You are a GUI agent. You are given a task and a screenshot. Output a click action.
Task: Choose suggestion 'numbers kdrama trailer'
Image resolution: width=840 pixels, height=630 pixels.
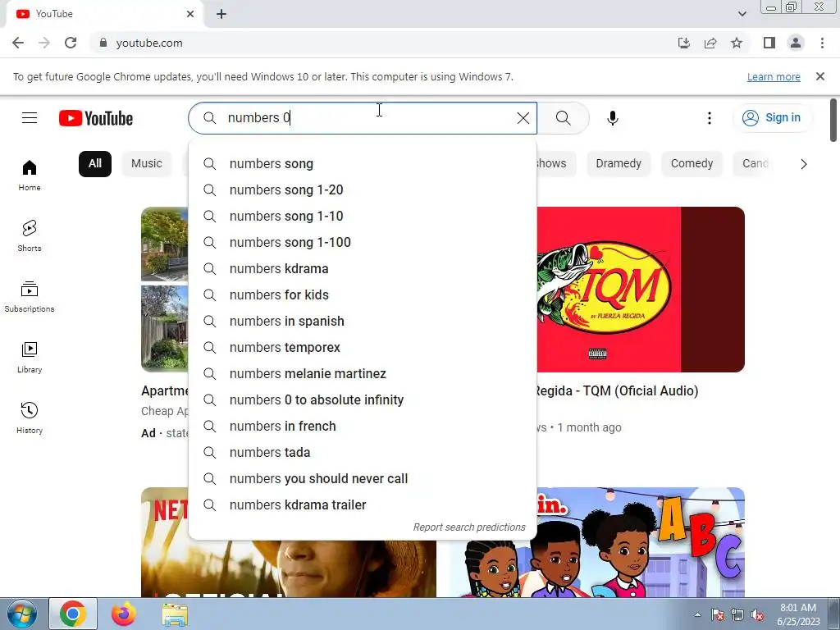362,504
